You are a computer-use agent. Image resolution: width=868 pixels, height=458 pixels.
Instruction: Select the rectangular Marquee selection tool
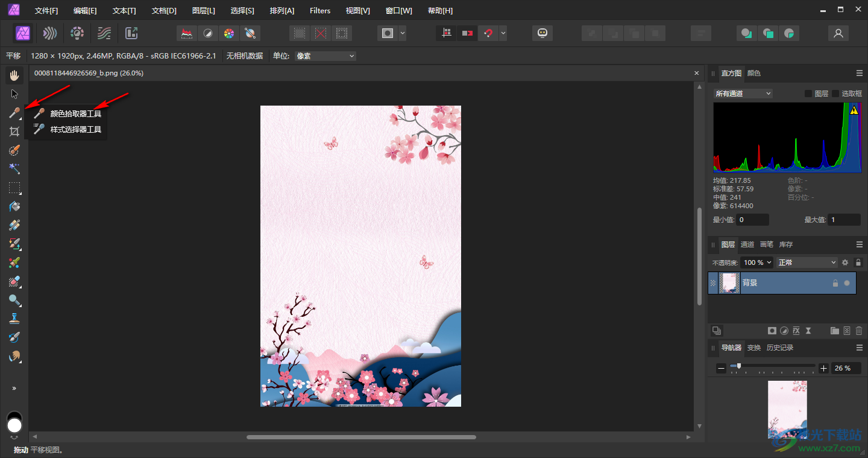click(x=14, y=188)
